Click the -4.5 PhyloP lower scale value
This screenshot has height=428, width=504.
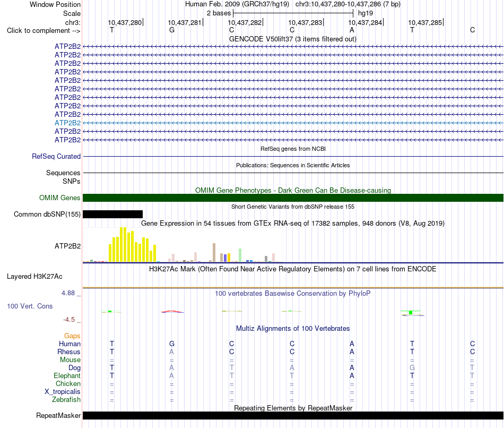pyautogui.click(x=69, y=320)
